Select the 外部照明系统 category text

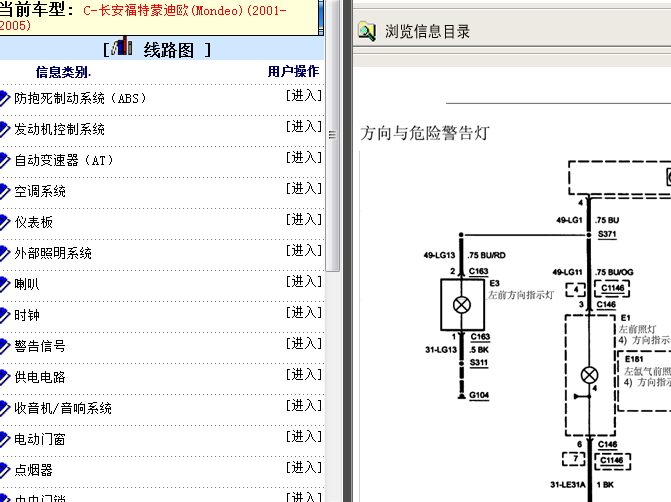(53, 253)
